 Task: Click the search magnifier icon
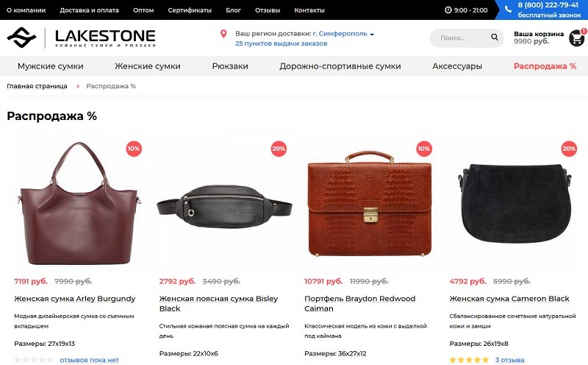point(495,38)
